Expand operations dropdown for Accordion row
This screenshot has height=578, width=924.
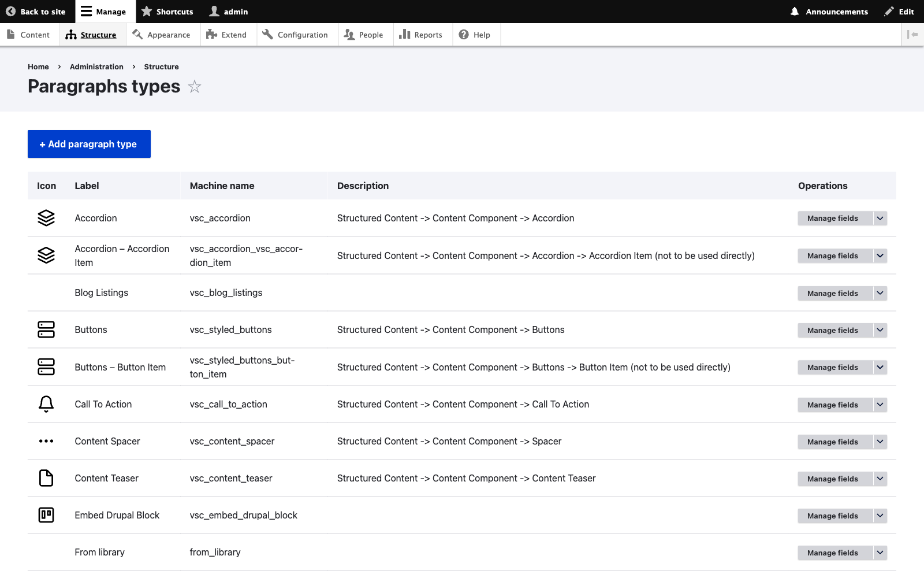pos(880,218)
